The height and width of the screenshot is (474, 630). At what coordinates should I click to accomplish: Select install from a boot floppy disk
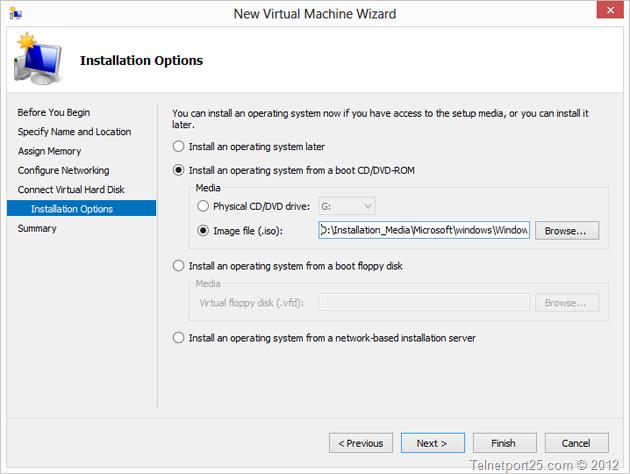point(178,266)
